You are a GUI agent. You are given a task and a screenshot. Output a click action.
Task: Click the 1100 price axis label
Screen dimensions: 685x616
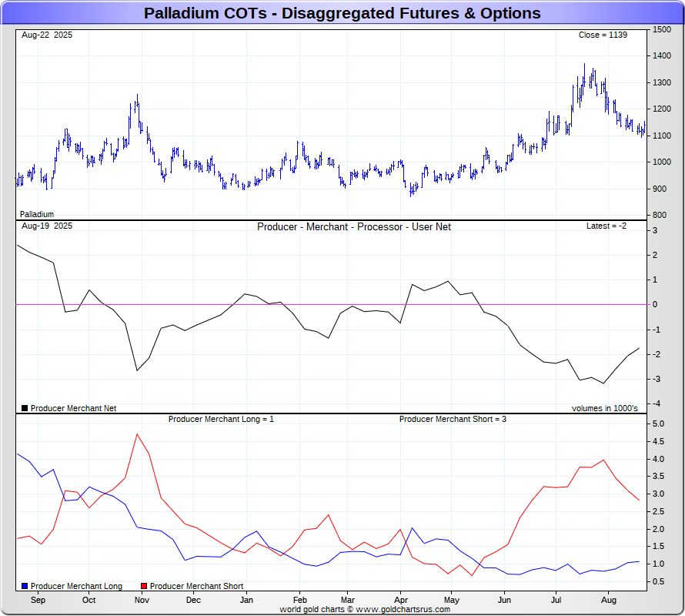(x=662, y=136)
